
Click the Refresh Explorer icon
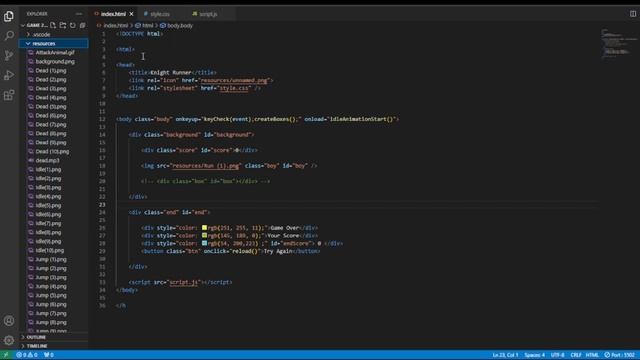pyautogui.click(x=73, y=25)
